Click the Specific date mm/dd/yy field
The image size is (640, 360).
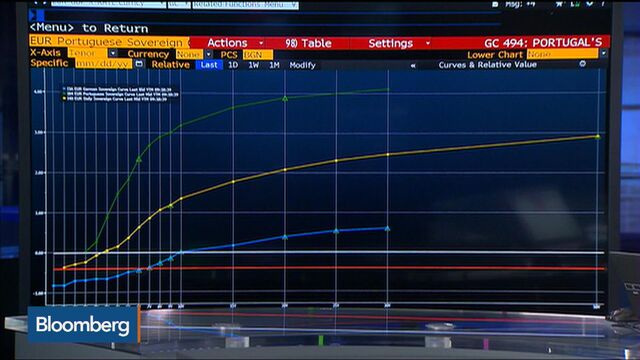click(104, 64)
